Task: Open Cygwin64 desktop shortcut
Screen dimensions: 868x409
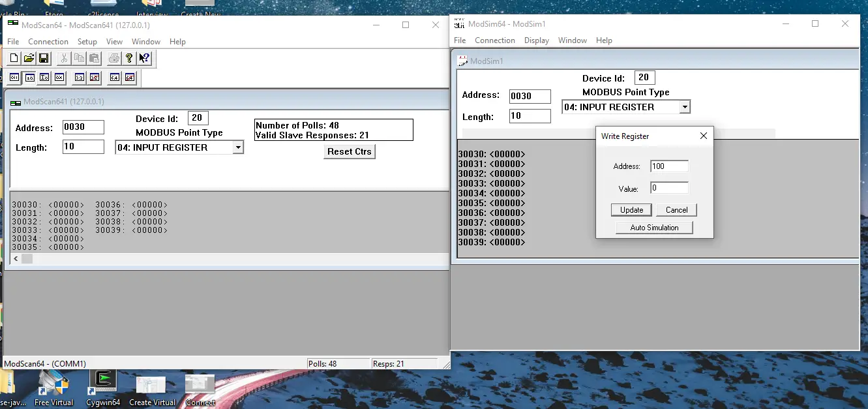Action: pos(103,387)
